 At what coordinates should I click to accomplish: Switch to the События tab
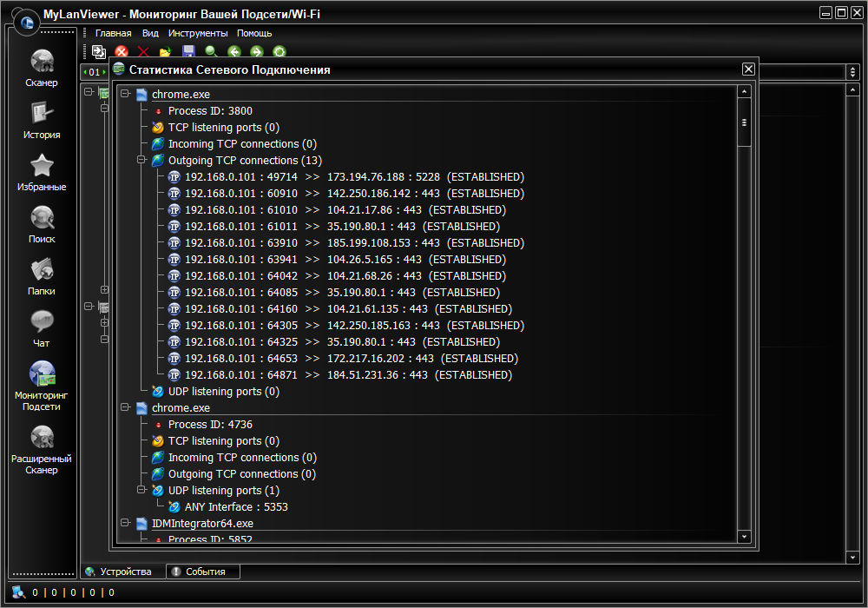point(204,572)
